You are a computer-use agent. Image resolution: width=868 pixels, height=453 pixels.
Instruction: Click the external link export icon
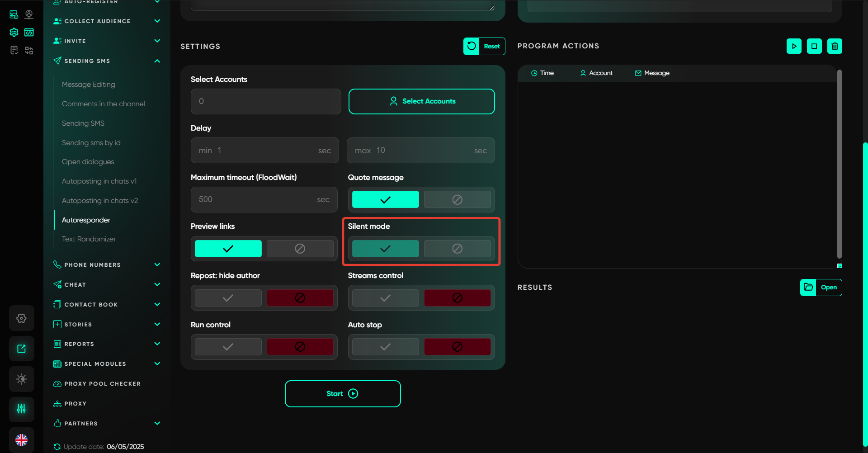[21, 349]
